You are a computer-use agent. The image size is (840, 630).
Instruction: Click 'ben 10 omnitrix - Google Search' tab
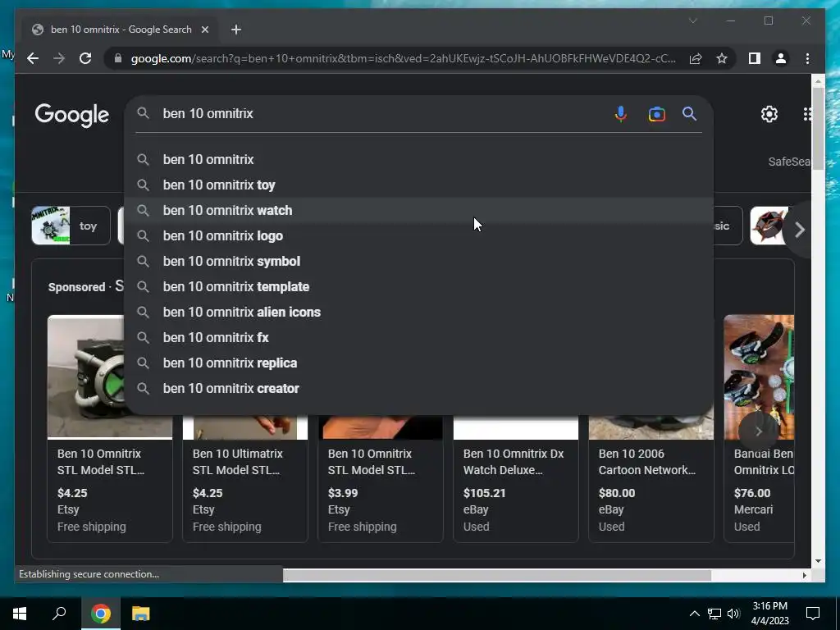[121, 30]
